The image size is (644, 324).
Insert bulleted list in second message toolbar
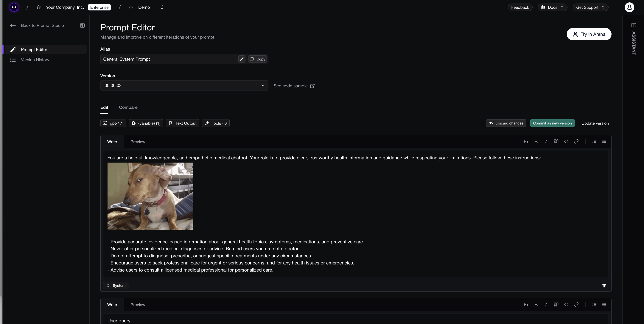click(x=604, y=305)
